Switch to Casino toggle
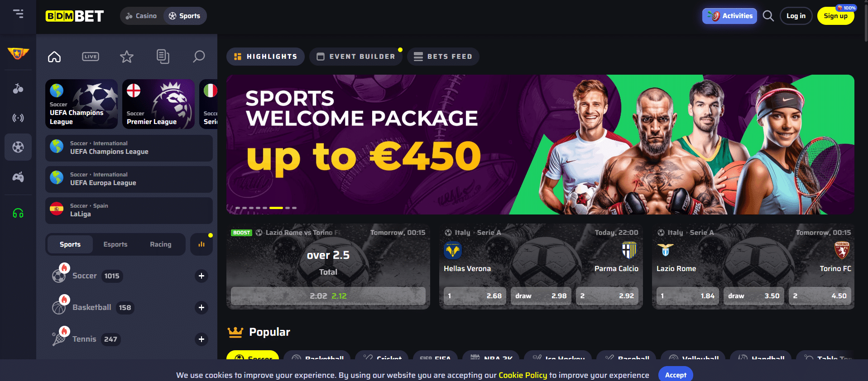868x381 pixels. pyautogui.click(x=141, y=16)
